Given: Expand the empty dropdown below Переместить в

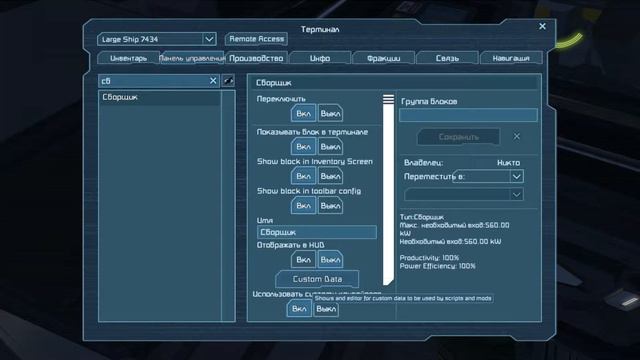Looking at the screenshot, I should (464, 195).
